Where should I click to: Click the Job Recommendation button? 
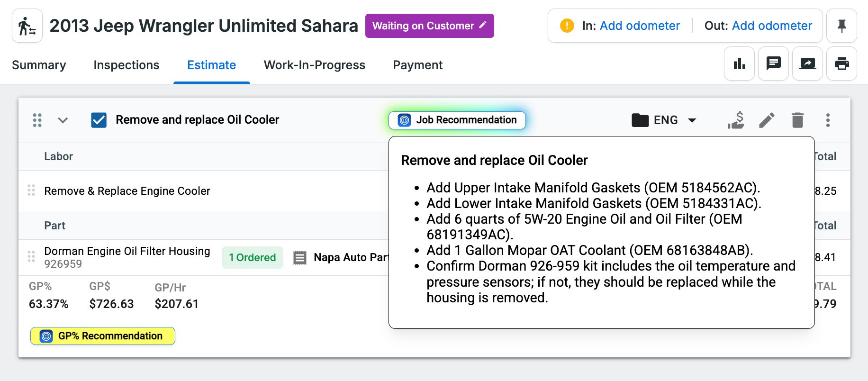tap(457, 120)
